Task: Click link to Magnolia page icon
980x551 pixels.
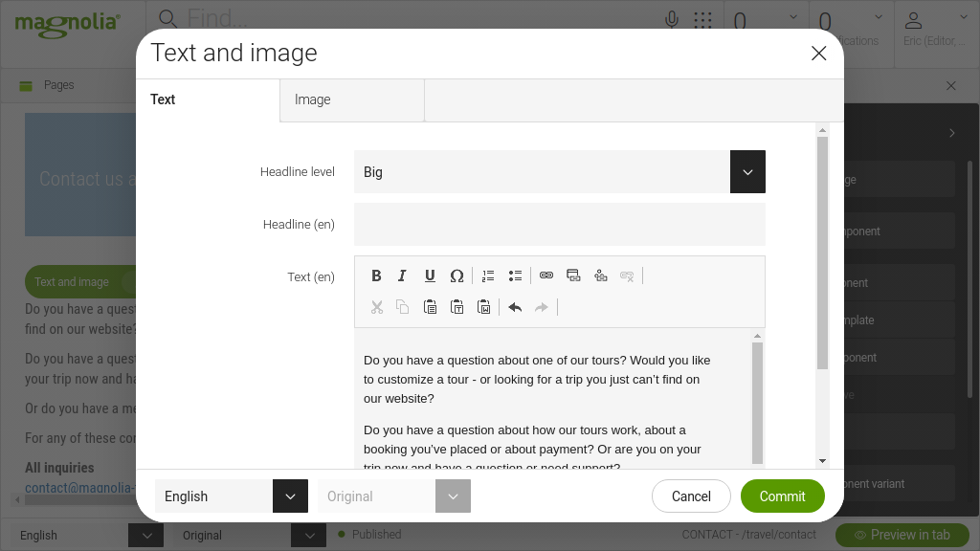Action: pyautogui.click(x=573, y=275)
